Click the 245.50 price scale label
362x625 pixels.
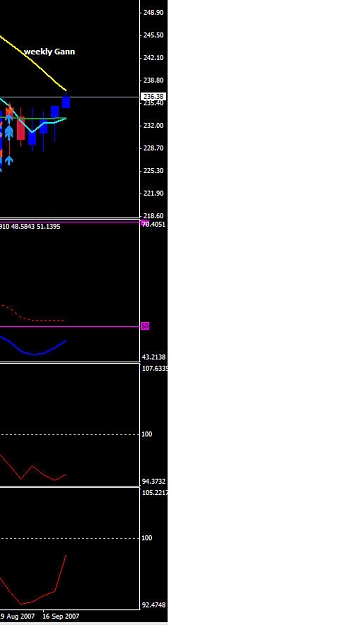[x=153, y=35]
